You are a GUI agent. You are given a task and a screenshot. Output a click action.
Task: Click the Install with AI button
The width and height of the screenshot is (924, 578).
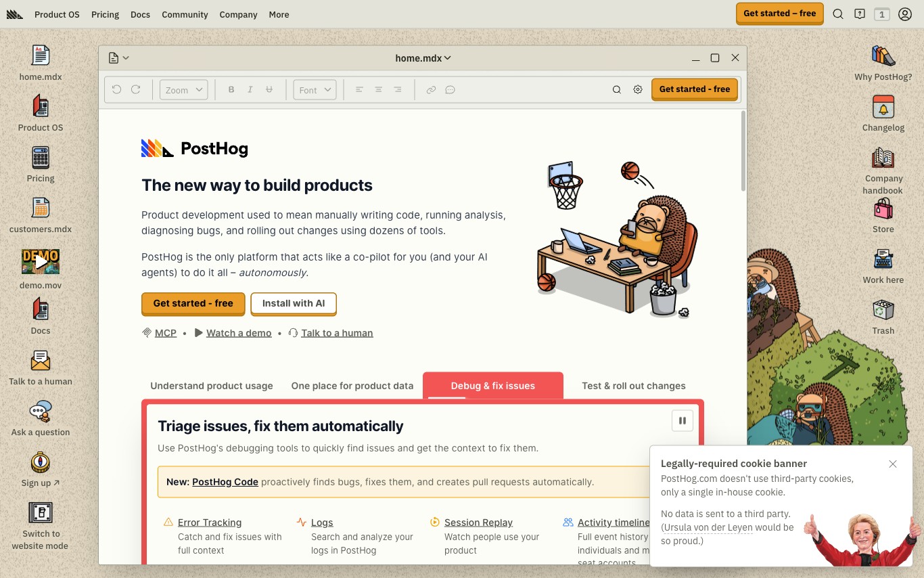294,304
